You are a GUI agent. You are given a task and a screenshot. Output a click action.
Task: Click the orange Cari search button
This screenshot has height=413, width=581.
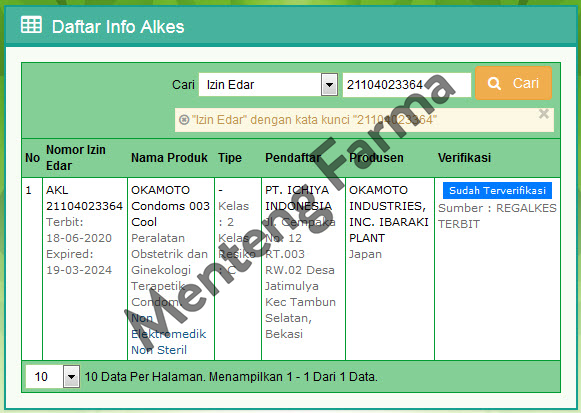(514, 83)
